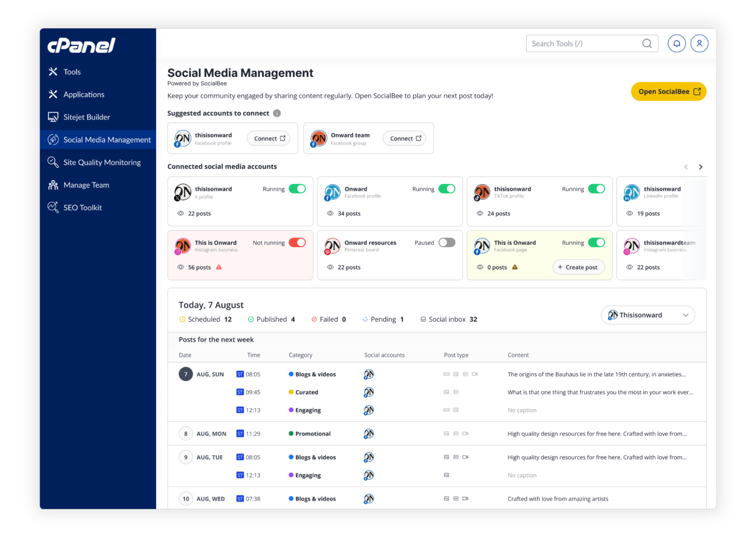The image size is (756, 538).
Task: Click info icon beside Suggested accounts
Action: coord(277,113)
